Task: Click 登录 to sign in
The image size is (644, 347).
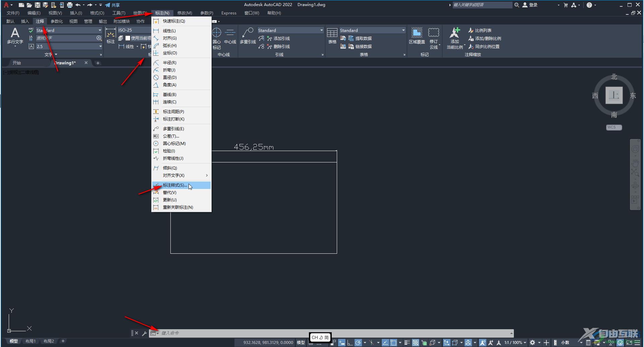Action: coord(530,5)
